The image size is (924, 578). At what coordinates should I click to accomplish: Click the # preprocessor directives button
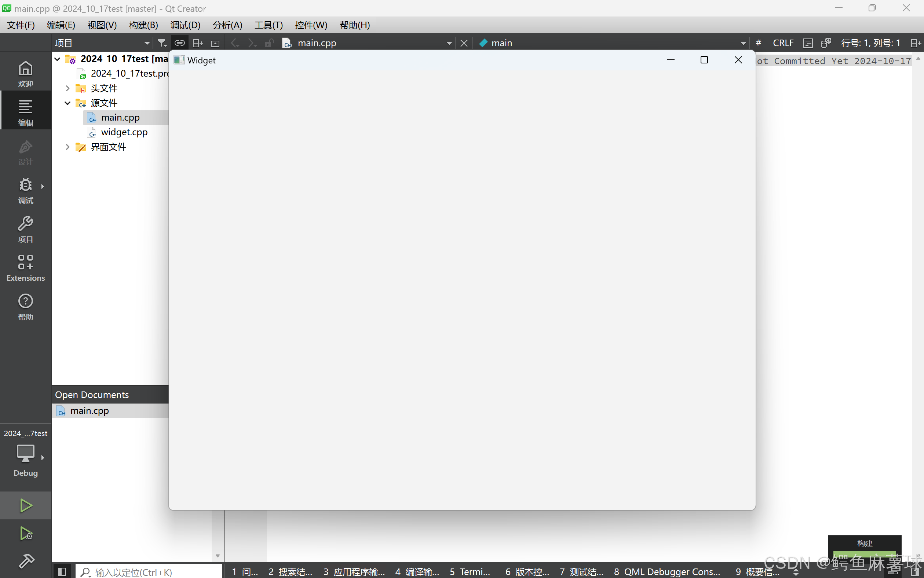pos(758,43)
